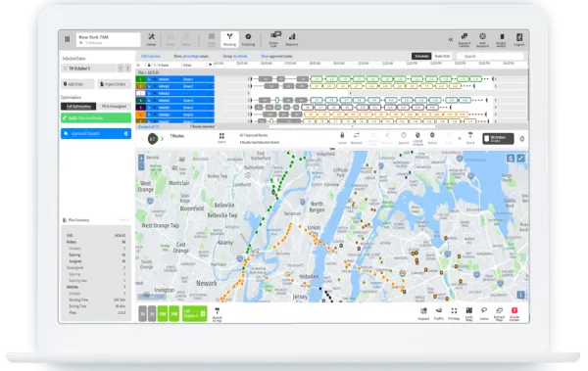Switch to Fill in Unassigned mode
Viewport: 588px width, 371px height.
point(114,107)
